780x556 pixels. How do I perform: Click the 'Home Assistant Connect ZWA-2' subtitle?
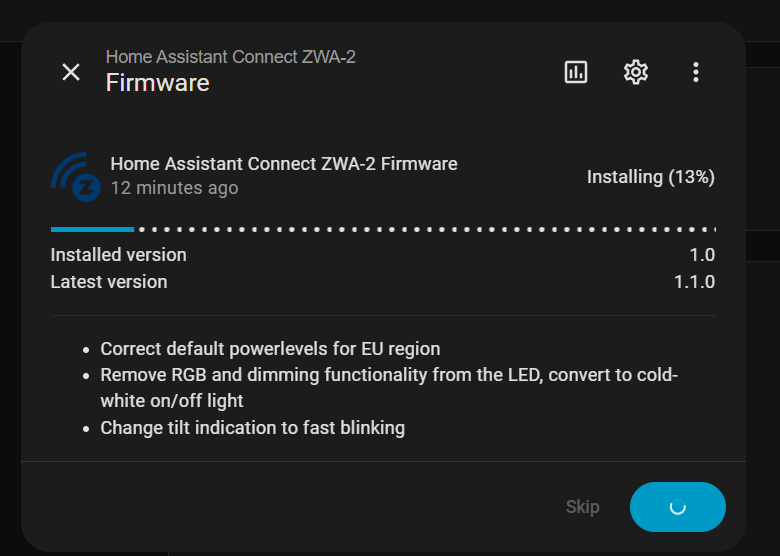230,57
